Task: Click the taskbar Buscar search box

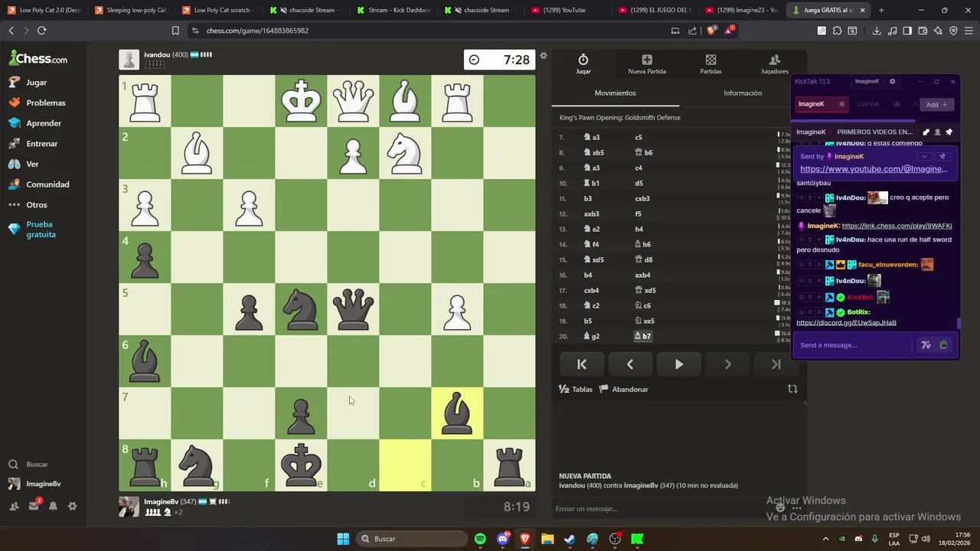Action: pos(412,539)
